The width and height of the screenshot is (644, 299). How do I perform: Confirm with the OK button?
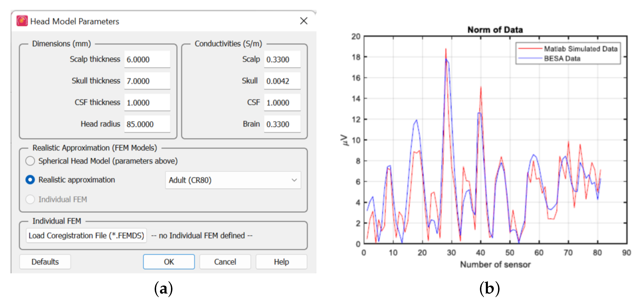tap(169, 262)
